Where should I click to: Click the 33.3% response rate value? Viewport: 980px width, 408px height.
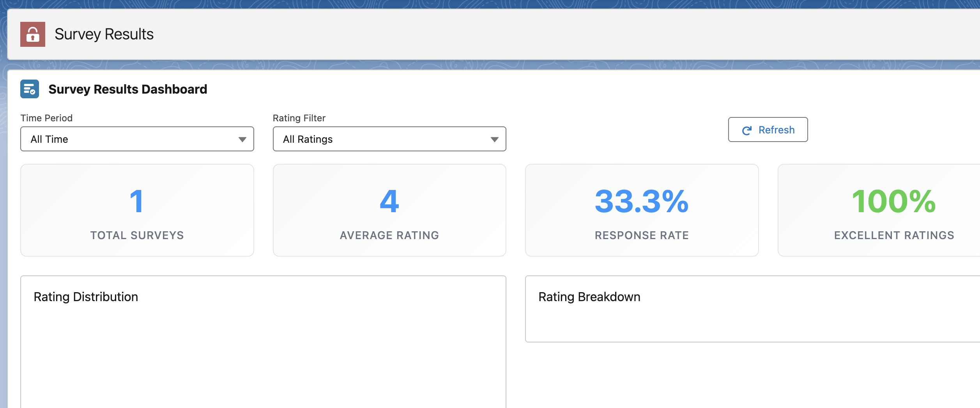pos(642,201)
